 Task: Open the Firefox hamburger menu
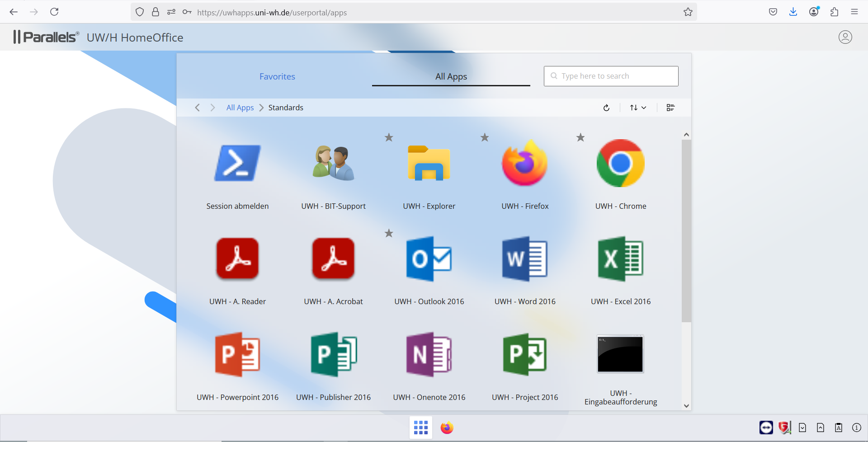[x=854, y=12]
